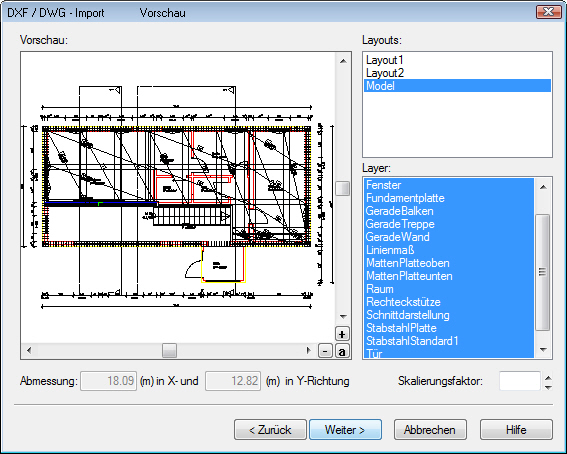Click the preview scroll left arrow
This screenshot has height=454, width=567.
pyautogui.click(x=29, y=350)
